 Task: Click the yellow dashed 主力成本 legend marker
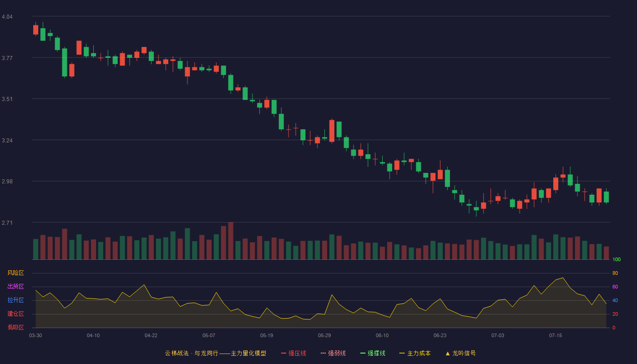(402, 353)
